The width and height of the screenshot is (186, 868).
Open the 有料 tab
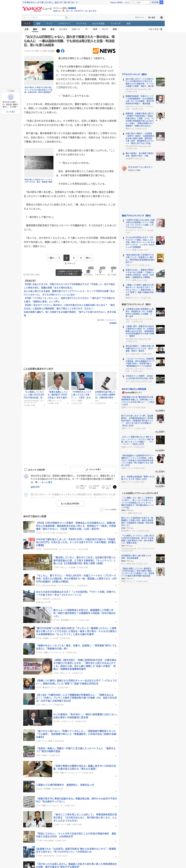(x=128, y=24)
